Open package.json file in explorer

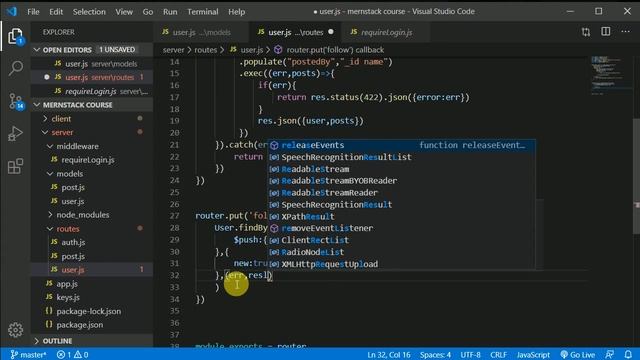(92, 325)
